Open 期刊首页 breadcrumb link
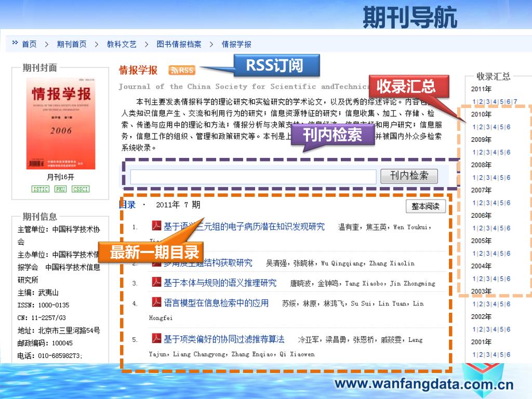 (x=72, y=44)
